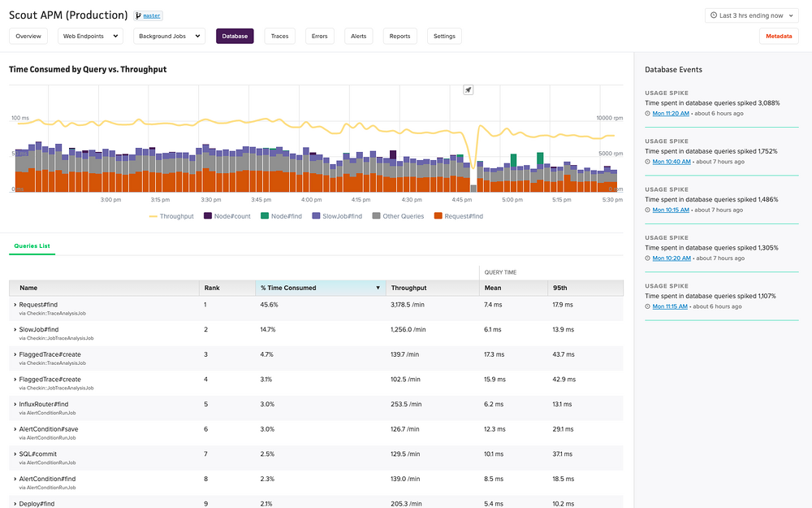Click clock icon beside Mon 11:15 AM
812x508 pixels.
647,306
